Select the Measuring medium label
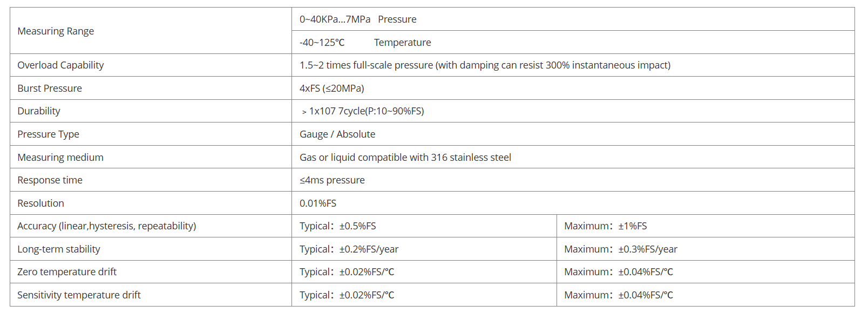Viewport: 868px width, 313px height. [x=60, y=158]
